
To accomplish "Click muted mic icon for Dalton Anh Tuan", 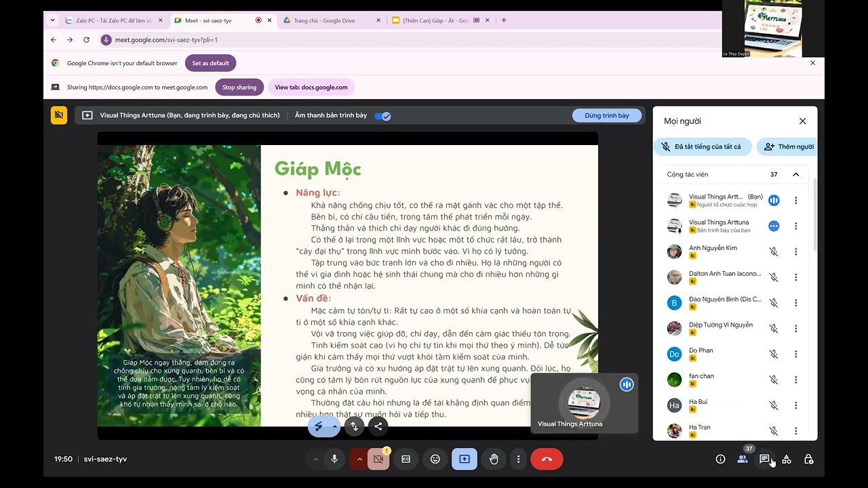I will (x=774, y=277).
